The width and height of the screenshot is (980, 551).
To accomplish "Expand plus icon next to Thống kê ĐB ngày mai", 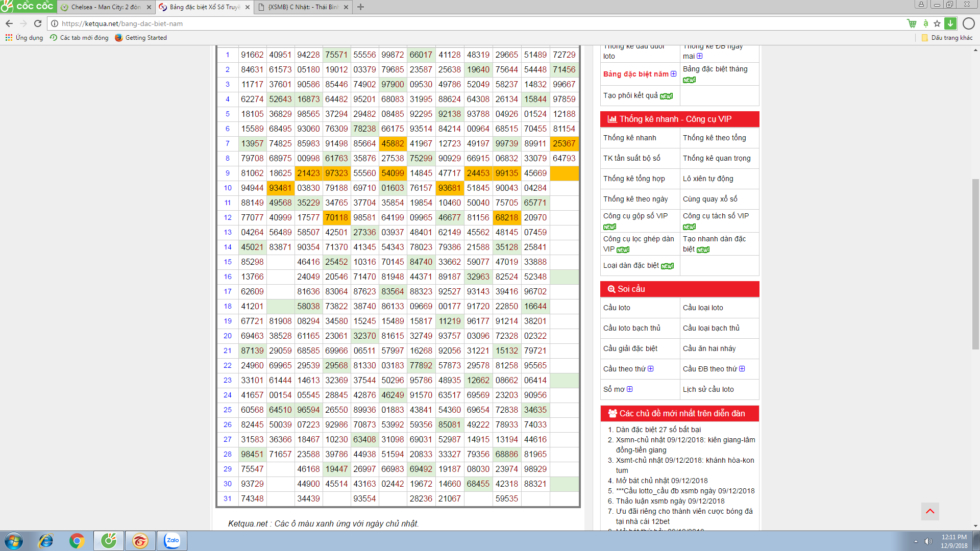I will (x=700, y=56).
